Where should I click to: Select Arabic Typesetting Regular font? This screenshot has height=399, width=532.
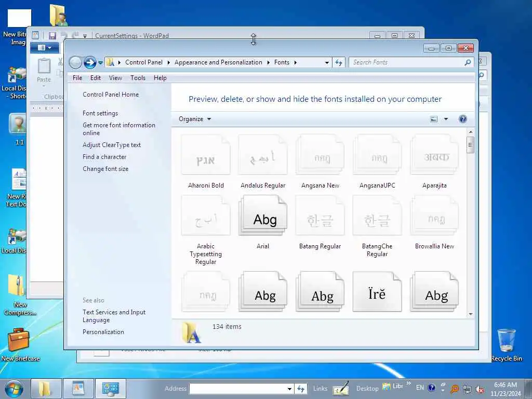tap(206, 230)
